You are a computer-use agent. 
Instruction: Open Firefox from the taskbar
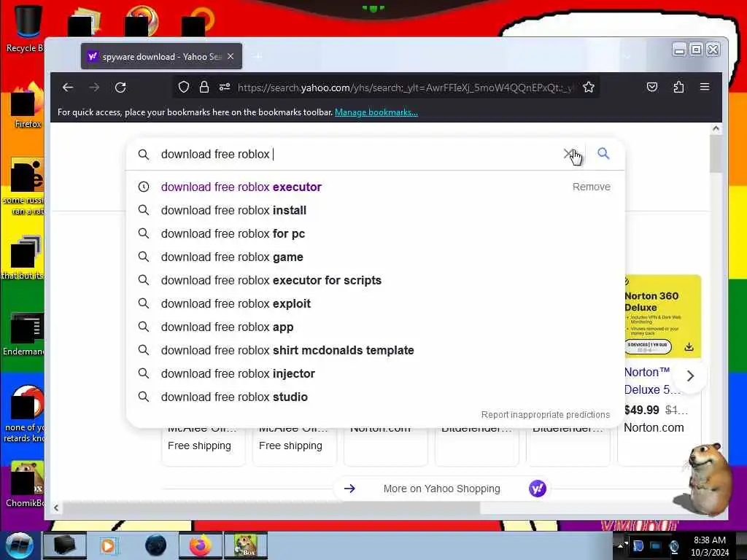pyautogui.click(x=201, y=545)
